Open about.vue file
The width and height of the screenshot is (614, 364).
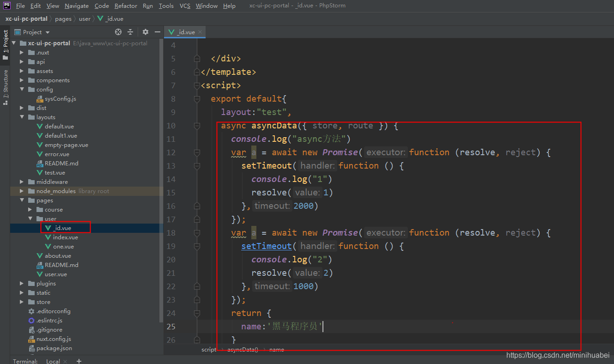coord(58,255)
